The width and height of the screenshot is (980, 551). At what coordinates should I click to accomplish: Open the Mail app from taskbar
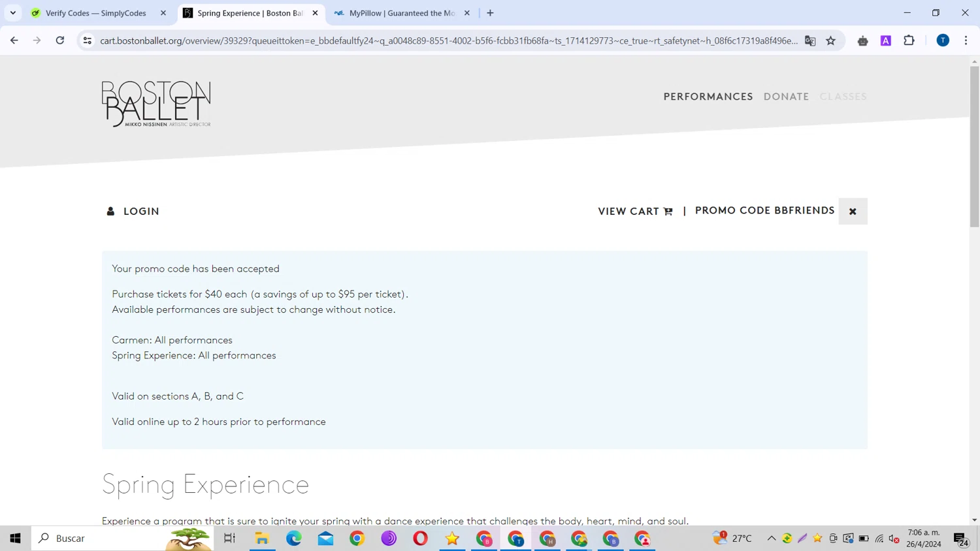(x=325, y=539)
